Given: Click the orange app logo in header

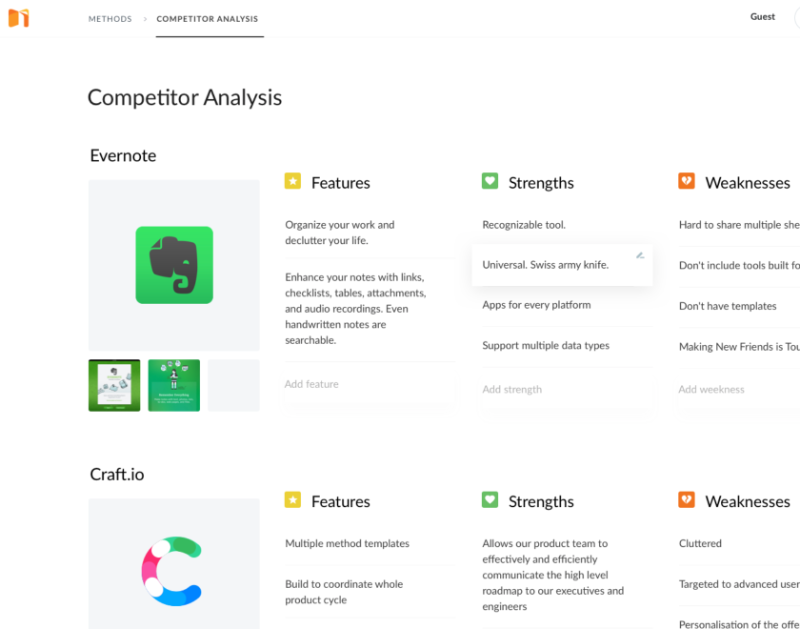Looking at the screenshot, I should pyautogui.click(x=18, y=18).
